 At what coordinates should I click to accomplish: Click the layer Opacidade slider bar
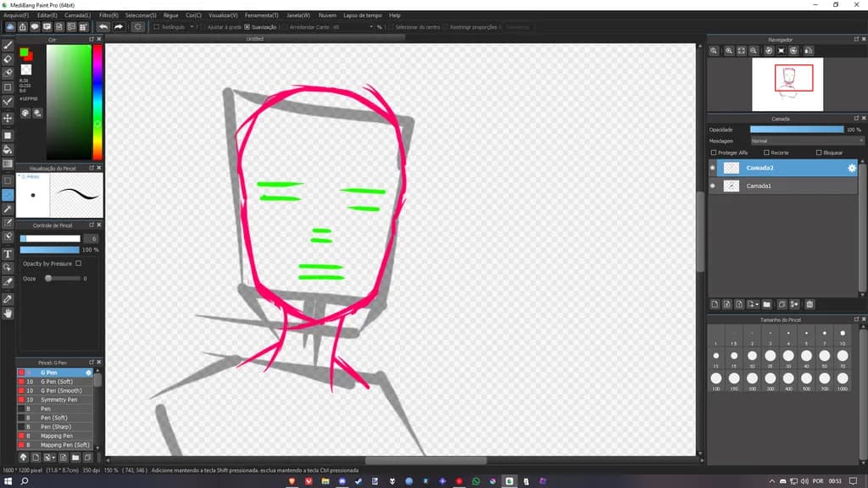point(797,130)
